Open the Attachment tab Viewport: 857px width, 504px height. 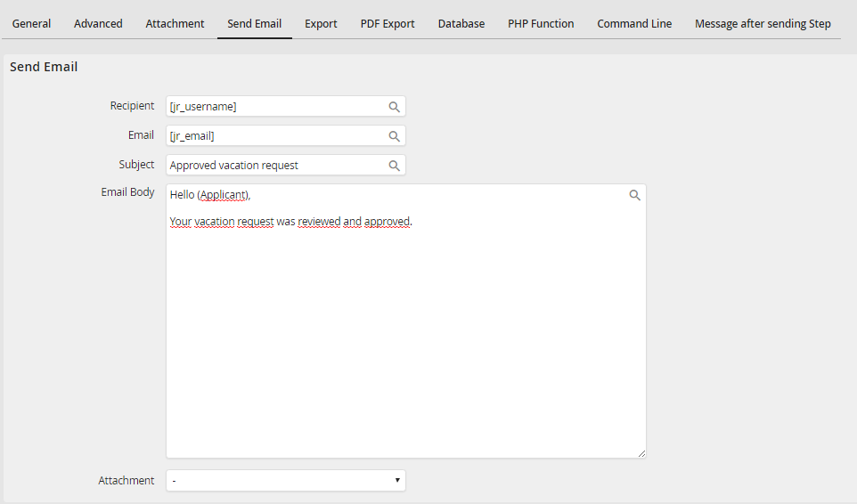[x=175, y=24]
